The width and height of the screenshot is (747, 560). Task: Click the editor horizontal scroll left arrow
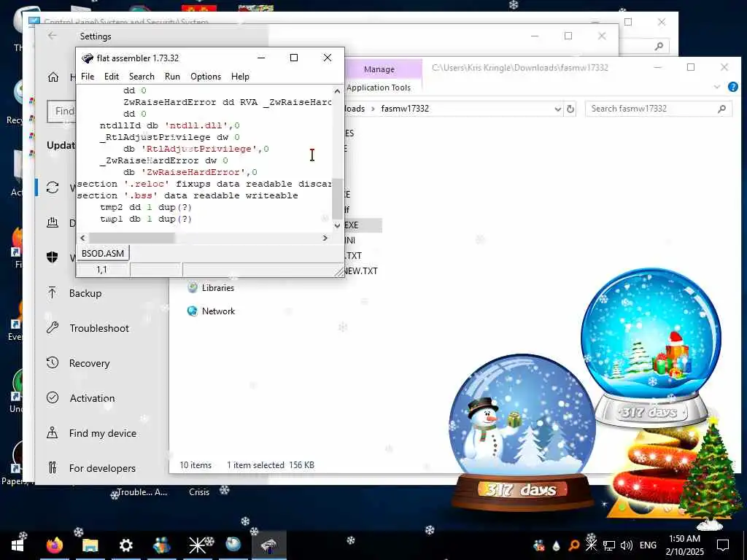pyautogui.click(x=83, y=238)
